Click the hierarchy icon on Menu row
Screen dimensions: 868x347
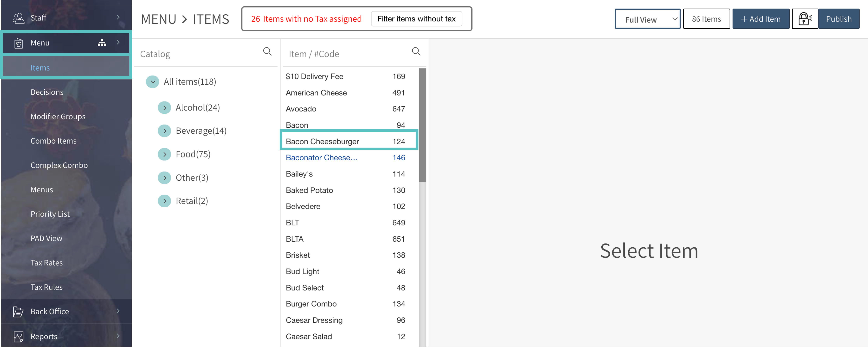(102, 42)
